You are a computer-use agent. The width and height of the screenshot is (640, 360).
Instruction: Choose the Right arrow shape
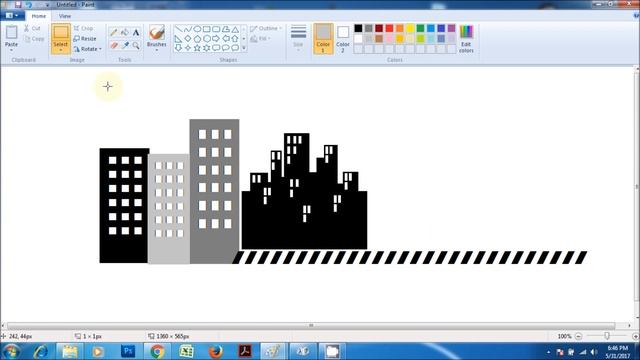(216, 39)
